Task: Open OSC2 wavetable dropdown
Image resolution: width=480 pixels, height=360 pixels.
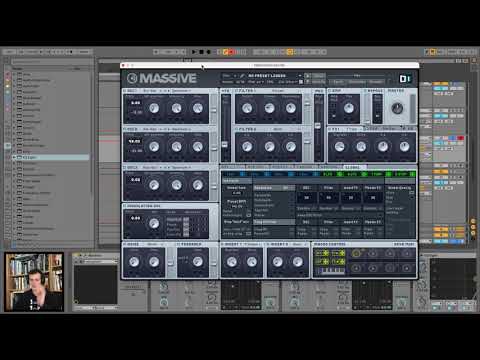Action: click(x=182, y=129)
